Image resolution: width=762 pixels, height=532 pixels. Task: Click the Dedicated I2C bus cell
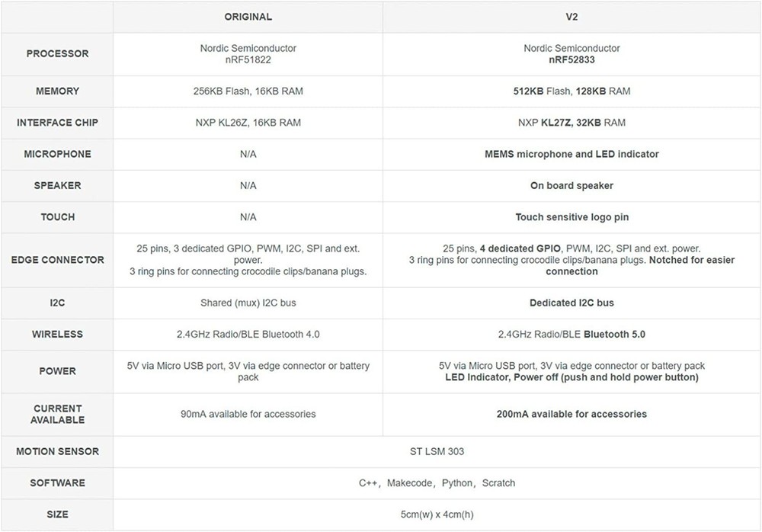click(571, 303)
